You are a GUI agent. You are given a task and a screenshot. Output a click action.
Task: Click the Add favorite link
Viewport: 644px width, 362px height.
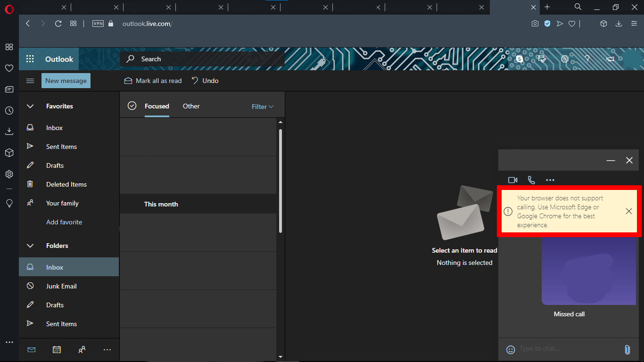click(x=64, y=222)
